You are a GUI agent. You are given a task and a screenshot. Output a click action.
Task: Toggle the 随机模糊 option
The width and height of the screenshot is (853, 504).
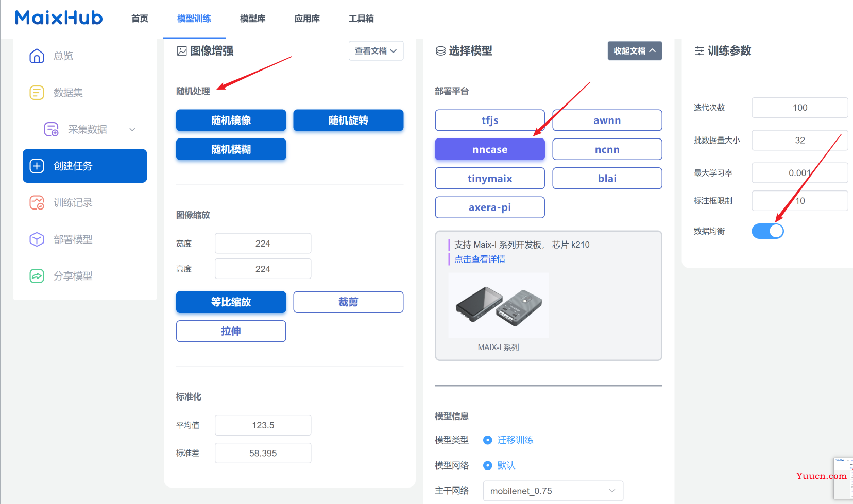click(231, 149)
